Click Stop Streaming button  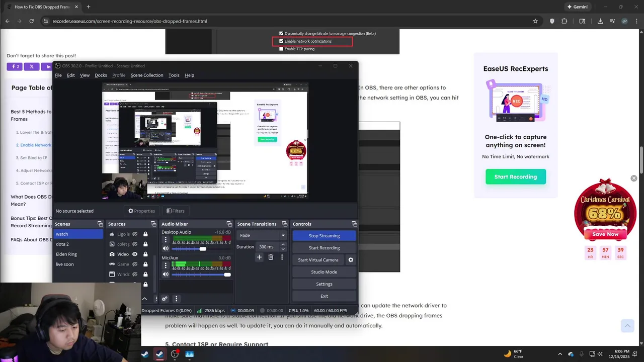pyautogui.click(x=324, y=235)
